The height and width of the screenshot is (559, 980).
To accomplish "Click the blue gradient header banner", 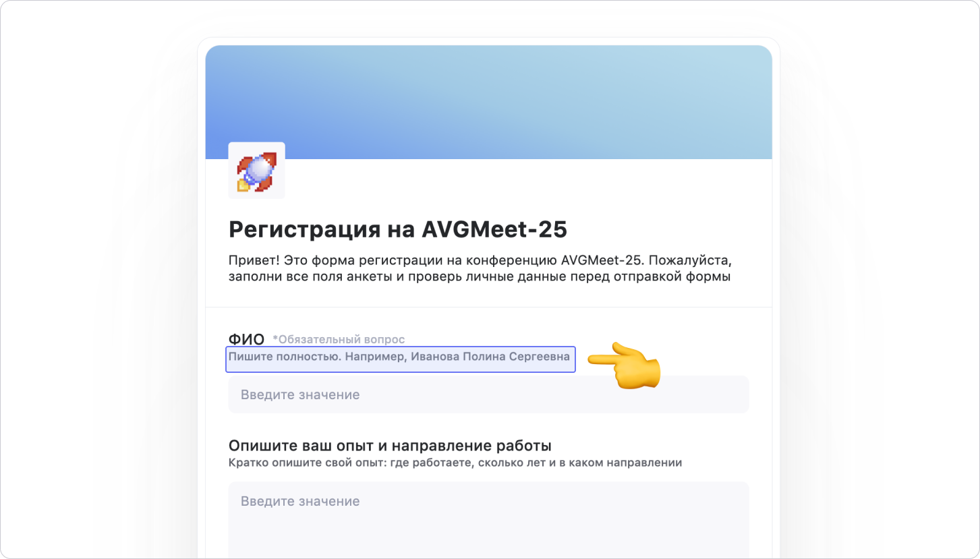I will (x=489, y=102).
